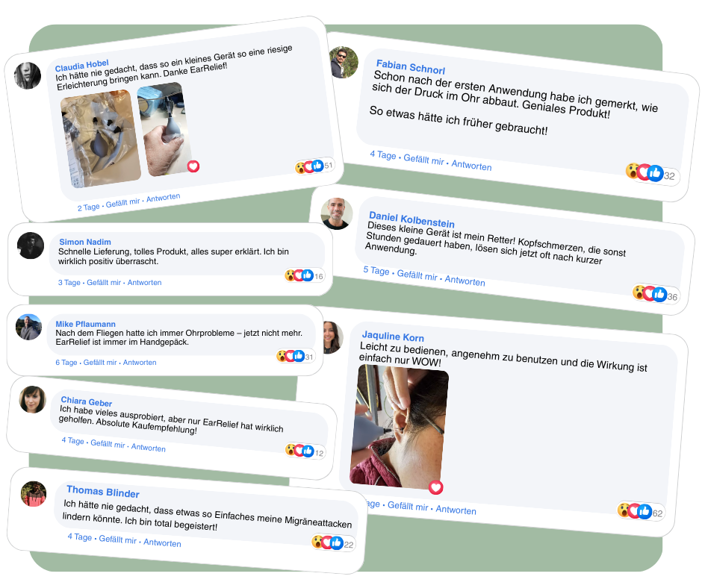
Task: Open the ear device photo in Jaquline's comment
Action: (400, 425)
